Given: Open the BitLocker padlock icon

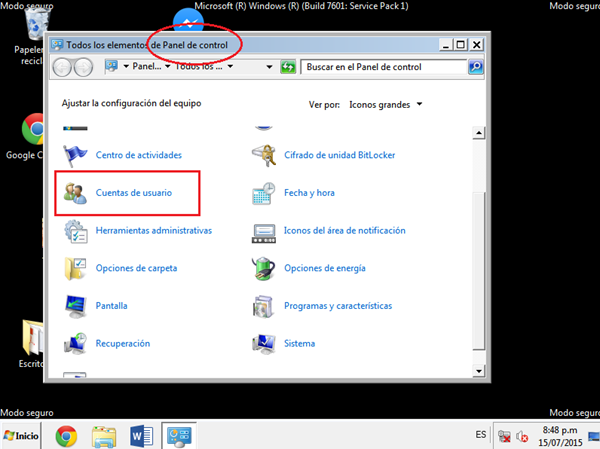Looking at the screenshot, I should pos(264,155).
